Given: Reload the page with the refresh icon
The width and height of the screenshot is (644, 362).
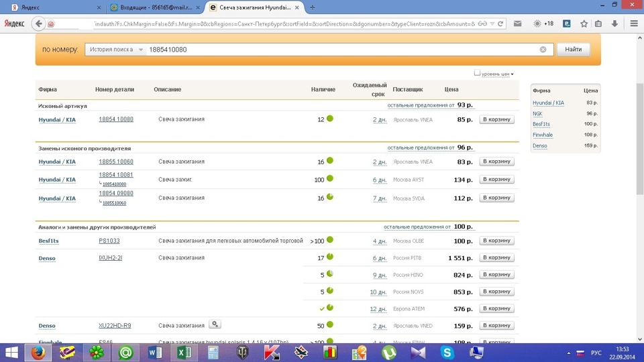Looking at the screenshot, I should tap(500, 24).
